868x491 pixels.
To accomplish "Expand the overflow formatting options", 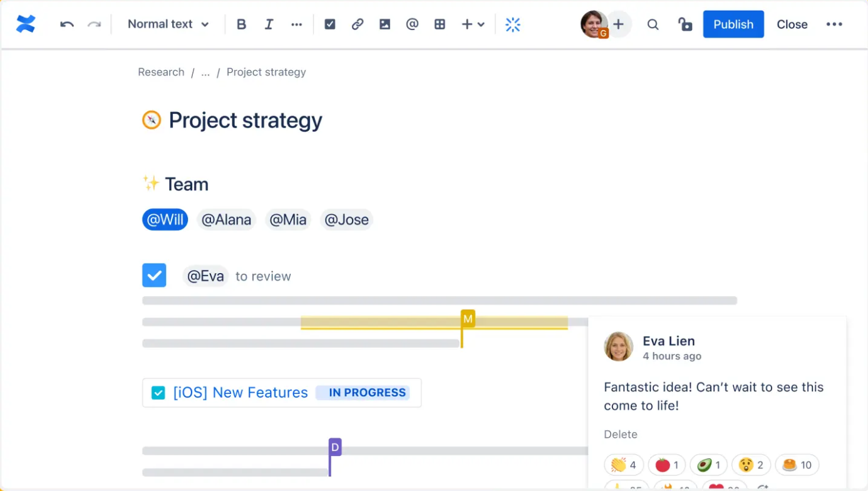I will (296, 24).
